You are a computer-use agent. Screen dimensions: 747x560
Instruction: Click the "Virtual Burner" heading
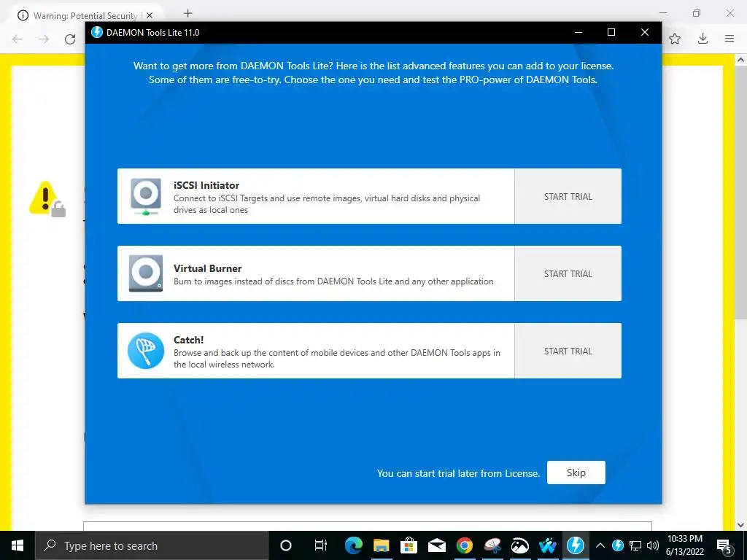(x=207, y=268)
